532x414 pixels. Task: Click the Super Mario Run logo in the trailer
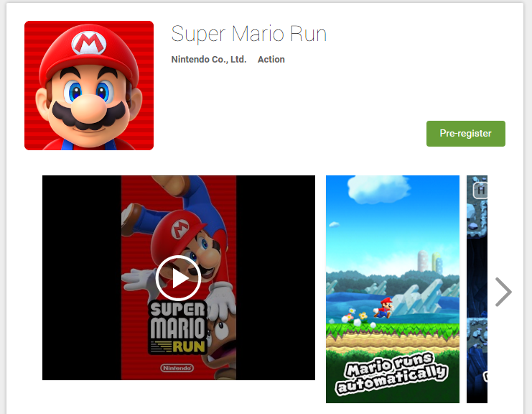(x=178, y=328)
